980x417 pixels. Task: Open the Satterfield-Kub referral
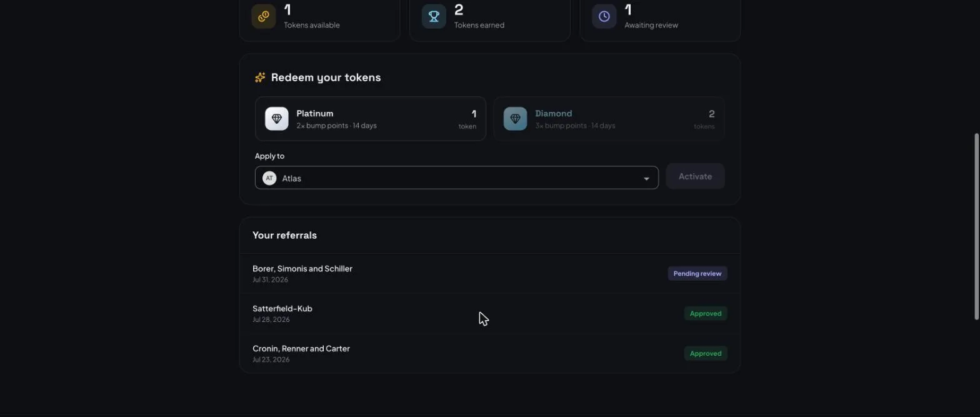click(490, 314)
